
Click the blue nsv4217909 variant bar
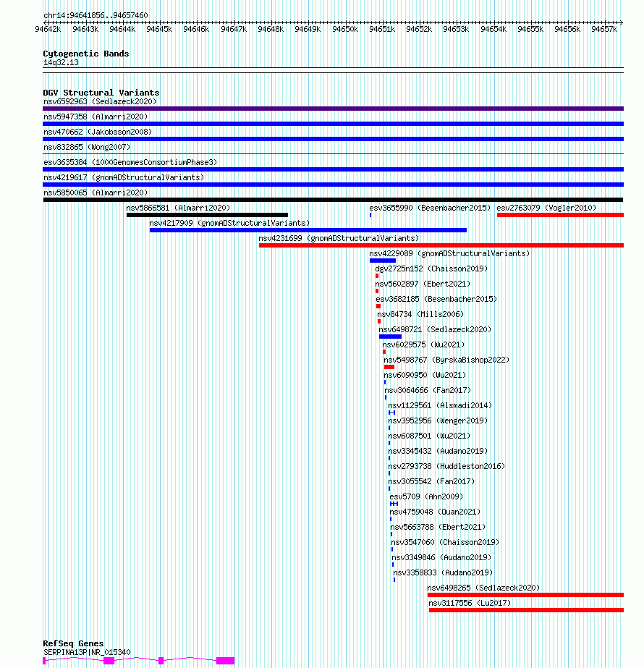[308, 230]
